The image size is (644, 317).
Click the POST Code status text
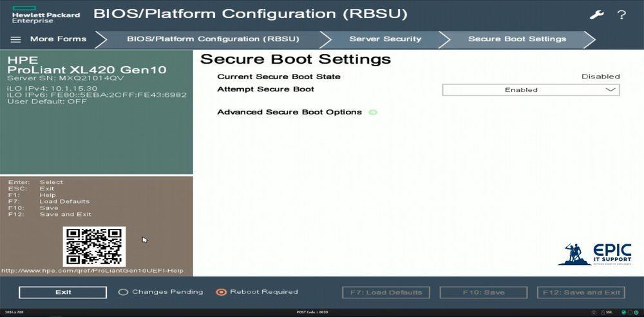pos(312,312)
